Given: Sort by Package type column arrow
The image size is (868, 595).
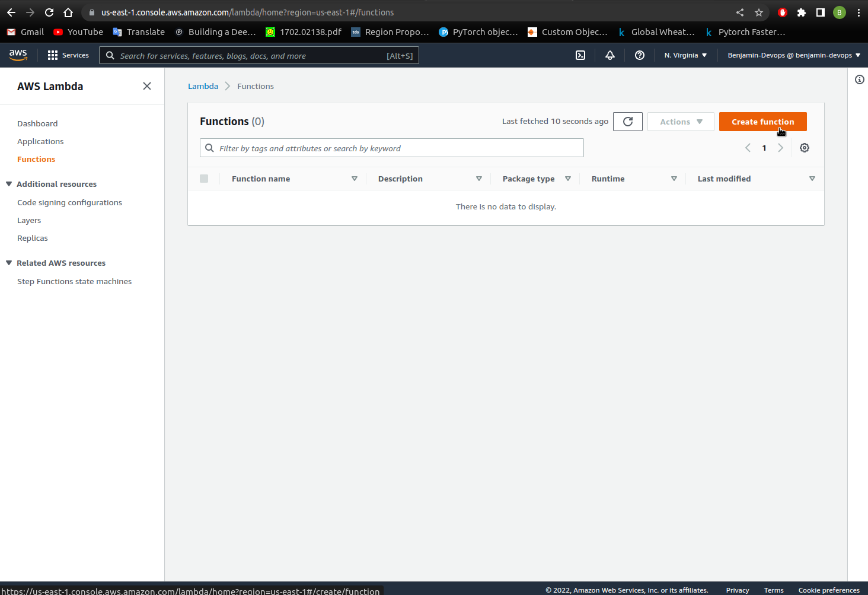Looking at the screenshot, I should pos(568,179).
